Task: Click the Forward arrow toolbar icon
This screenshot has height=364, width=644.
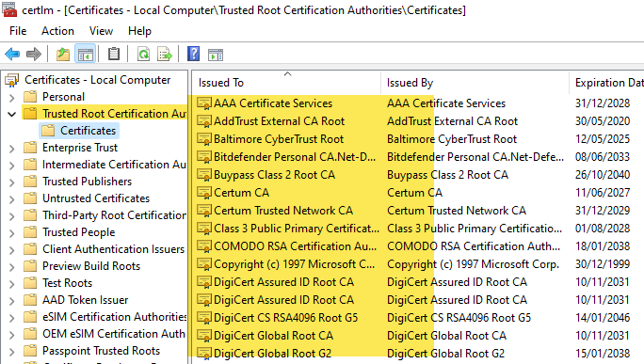Action: pyautogui.click(x=34, y=55)
